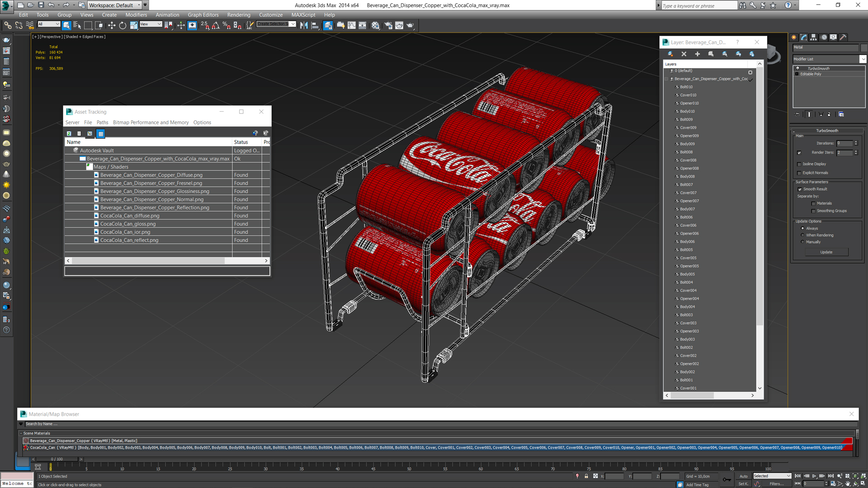The width and height of the screenshot is (868, 488).
Task: Click object color swatch next to Metal
Action: 863,47
